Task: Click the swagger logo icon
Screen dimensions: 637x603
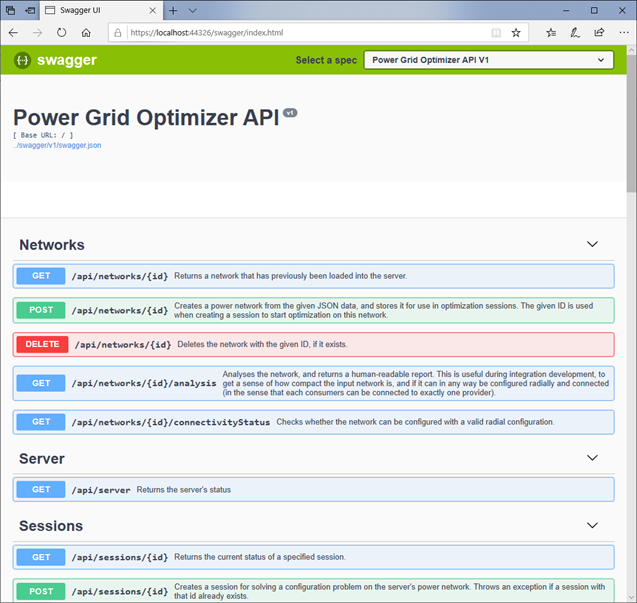Action: (22, 60)
